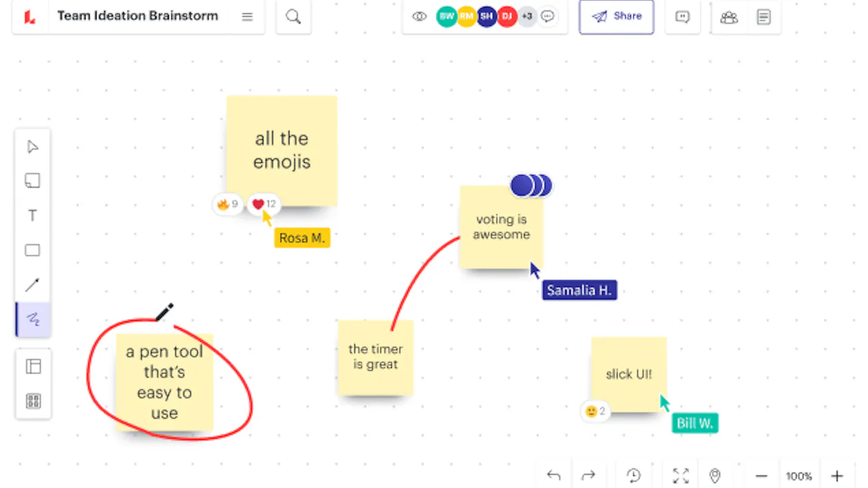The height and width of the screenshot is (488, 868).
Task: Select the freehand pen drawing tool
Action: click(33, 319)
